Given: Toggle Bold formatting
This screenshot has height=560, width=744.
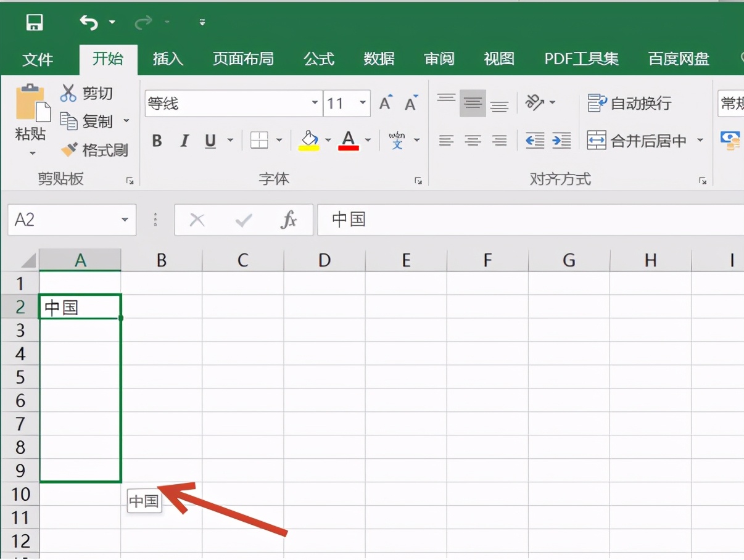Looking at the screenshot, I should point(157,141).
